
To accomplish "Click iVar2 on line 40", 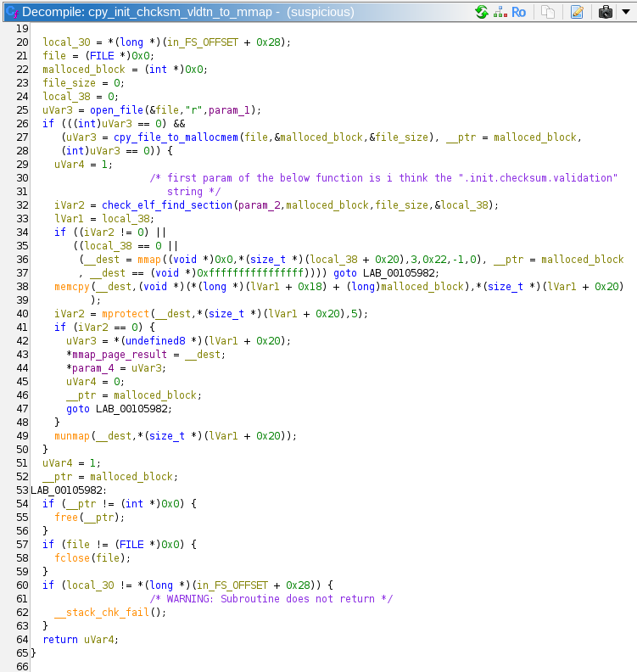I will [69, 314].
